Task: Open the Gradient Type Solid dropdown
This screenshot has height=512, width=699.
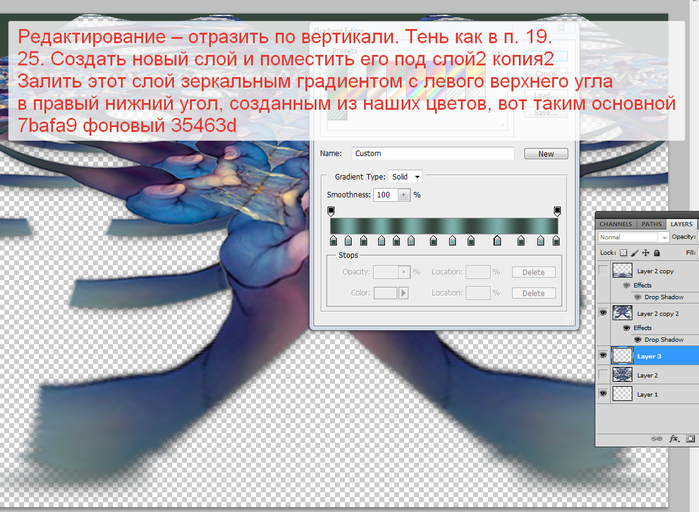Action: pos(405,177)
